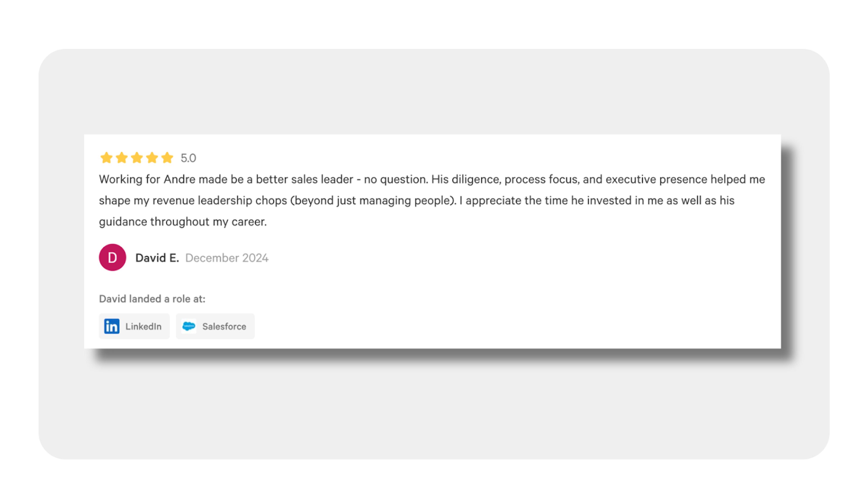Click the word 'Andre' in the review
The image size is (868, 488).
(x=180, y=179)
